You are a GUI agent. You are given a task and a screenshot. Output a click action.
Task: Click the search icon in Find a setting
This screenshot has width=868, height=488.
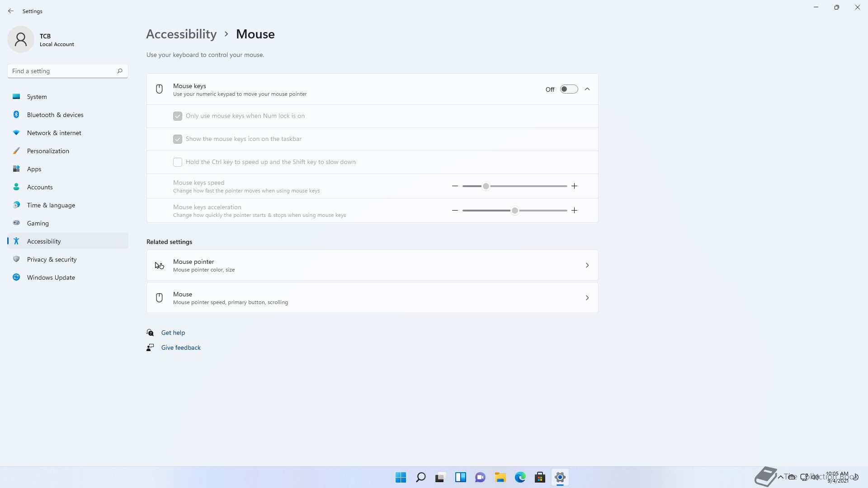click(x=120, y=71)
